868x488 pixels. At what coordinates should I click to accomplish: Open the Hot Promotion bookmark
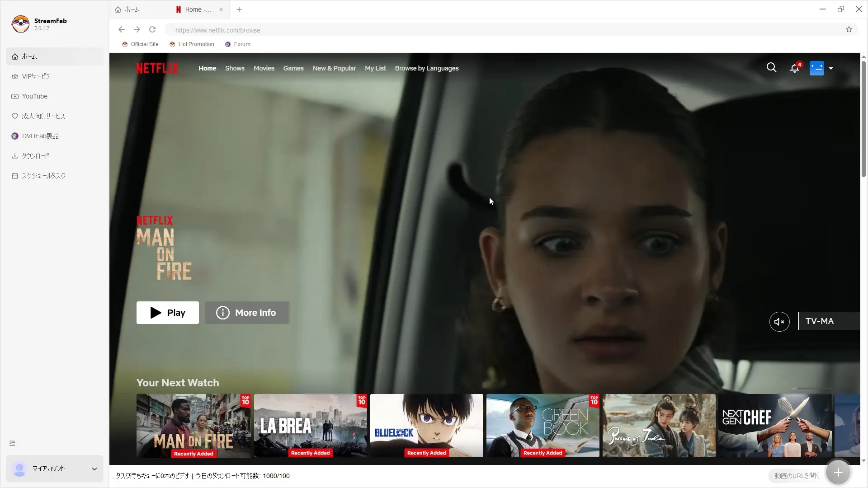click(x=192, y=44)
